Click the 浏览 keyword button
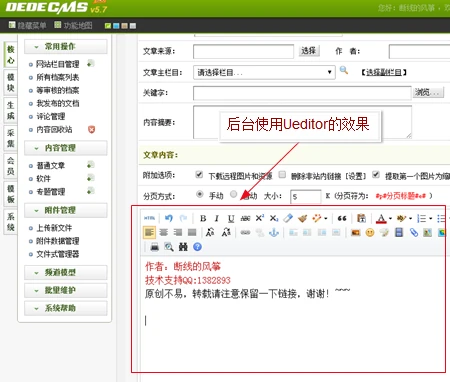Viewport: 450px width, 382px height. click(x=428, y=92)
